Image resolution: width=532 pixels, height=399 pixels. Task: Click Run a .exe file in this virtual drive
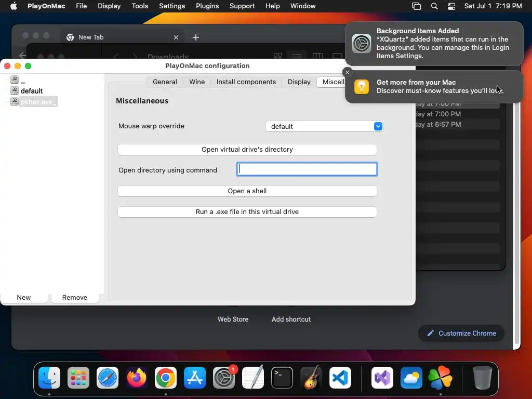(247, 212)
